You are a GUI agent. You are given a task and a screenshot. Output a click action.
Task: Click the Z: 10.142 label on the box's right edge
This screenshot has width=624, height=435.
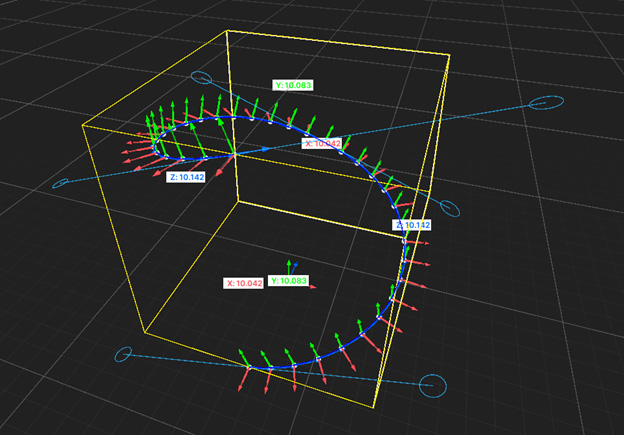click(411, 225)
